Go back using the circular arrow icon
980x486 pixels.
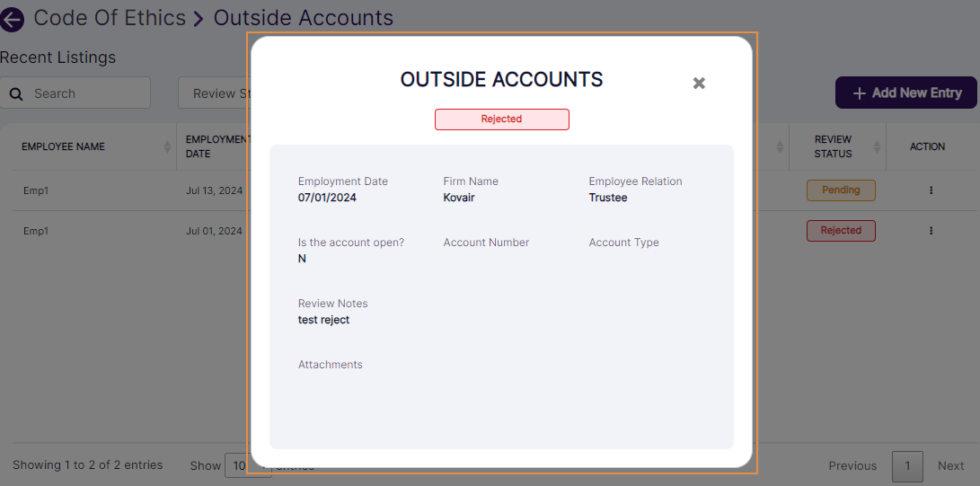pyautogui.click(x=12, y=20)
